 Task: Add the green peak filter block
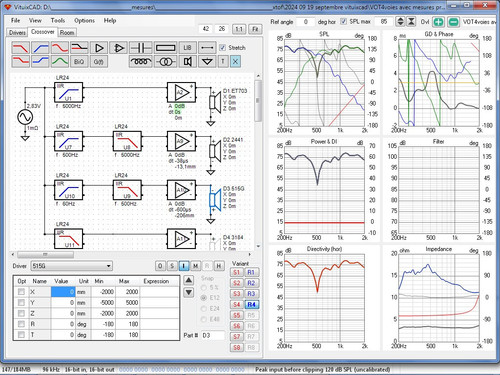pos(60,61)
